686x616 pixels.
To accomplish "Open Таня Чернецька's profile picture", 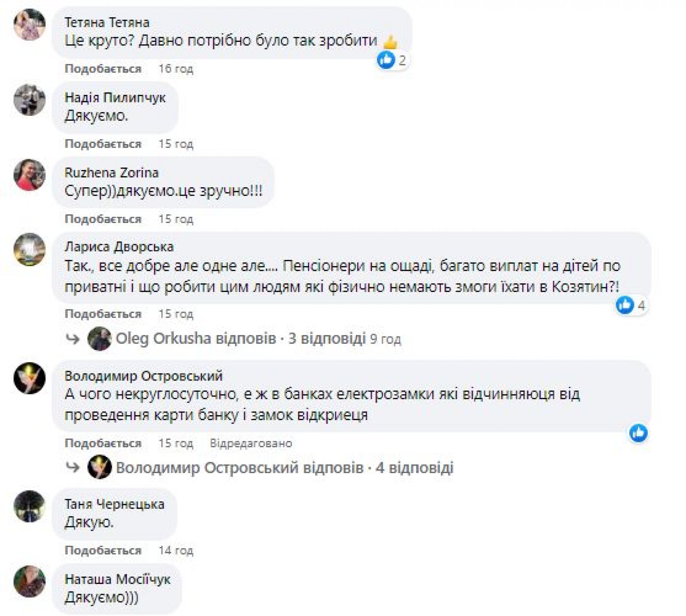I will coord(29,507).
